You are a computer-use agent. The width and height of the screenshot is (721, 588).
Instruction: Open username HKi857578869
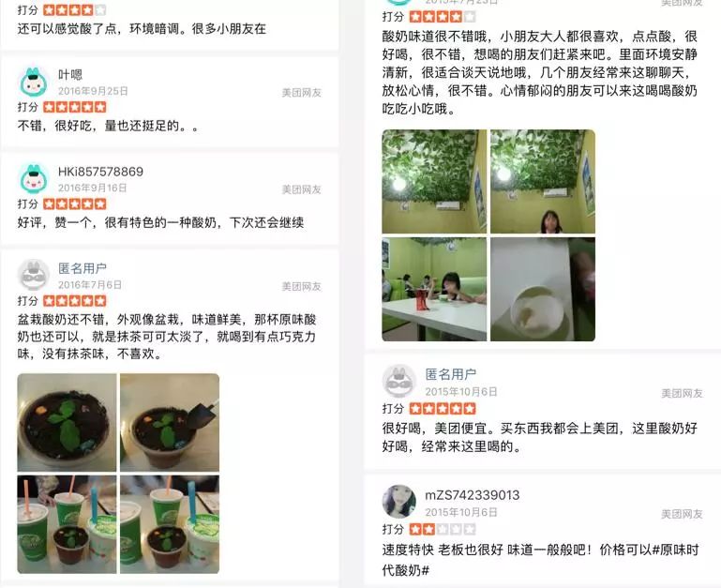[100, 172]
